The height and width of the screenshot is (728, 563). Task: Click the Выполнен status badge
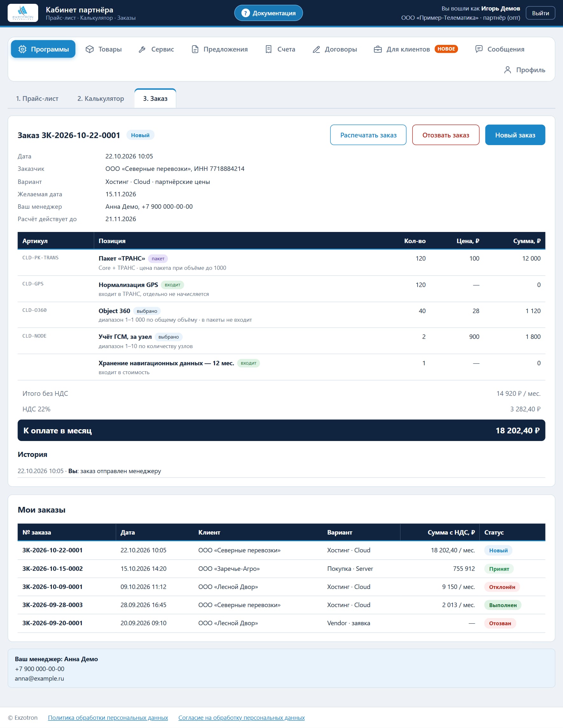coord(503,605)
